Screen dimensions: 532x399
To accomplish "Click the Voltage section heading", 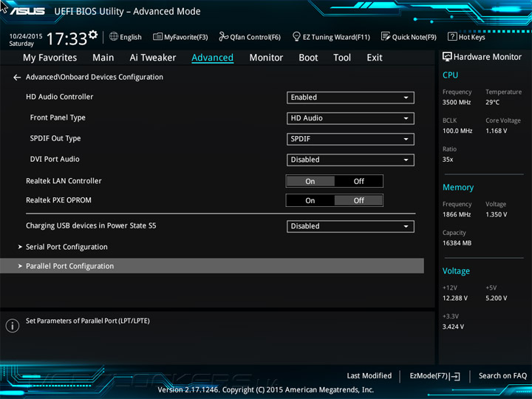I will (x=456, y=270).
